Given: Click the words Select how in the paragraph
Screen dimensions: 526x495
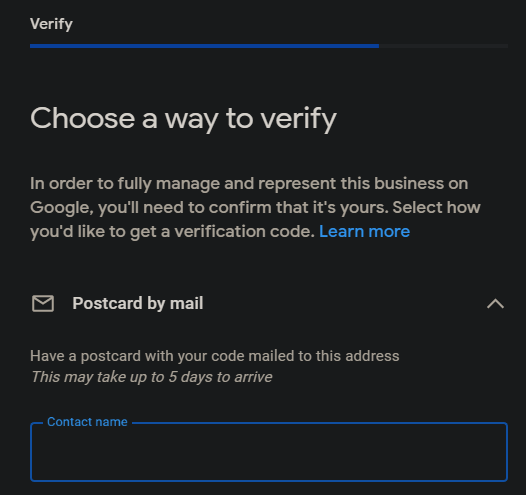Looking at the screenshot, I should click(x=436, y=207).
